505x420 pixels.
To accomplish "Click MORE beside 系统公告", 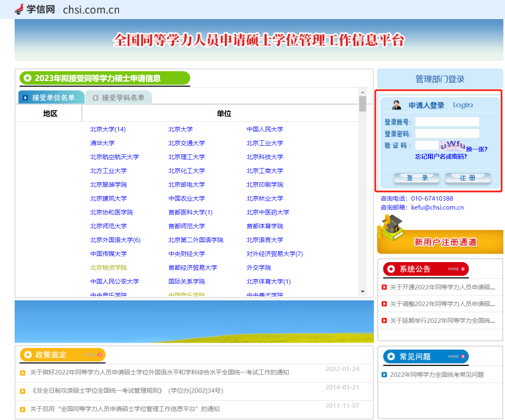I will click(x=456, y=269).
